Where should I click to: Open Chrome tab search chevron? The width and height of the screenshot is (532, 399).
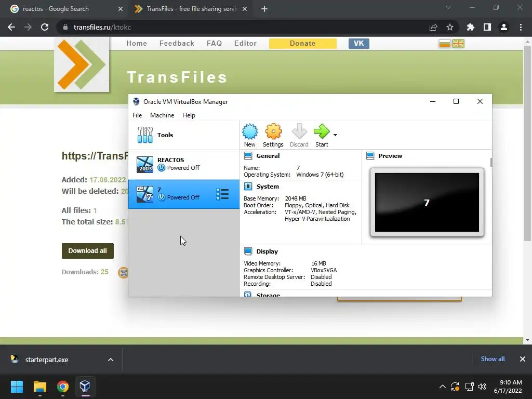448,7
